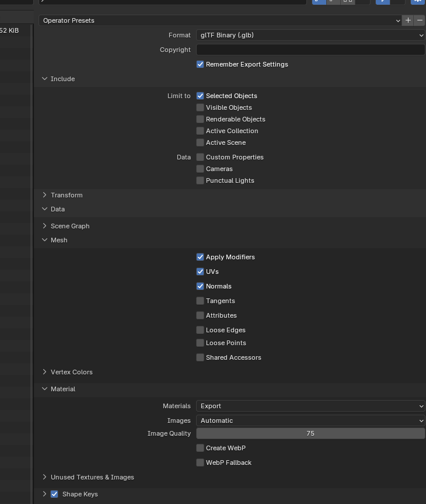Open the Materials dropdown set to Export
This screenshot has height=504, width=426.
point(310,406)
